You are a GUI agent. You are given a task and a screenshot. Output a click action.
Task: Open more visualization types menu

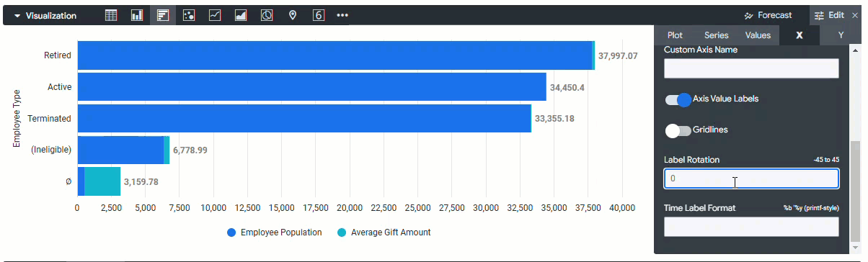[x=342, y=15]
